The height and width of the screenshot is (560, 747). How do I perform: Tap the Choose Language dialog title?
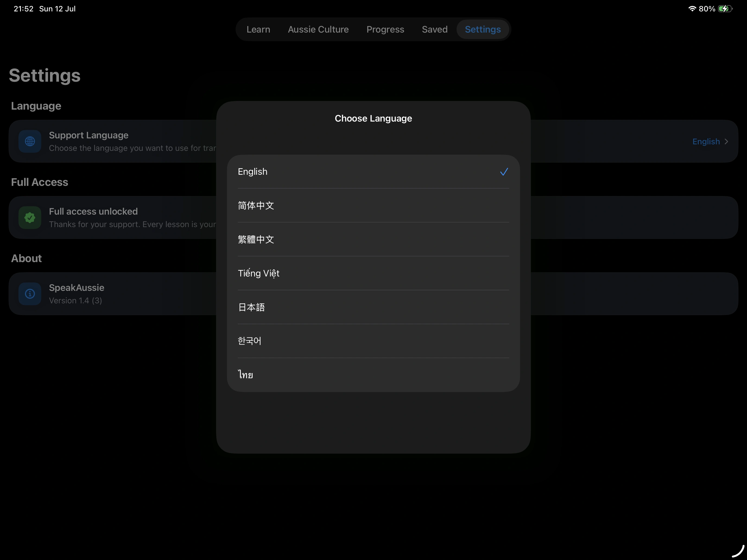pos(373,119)
